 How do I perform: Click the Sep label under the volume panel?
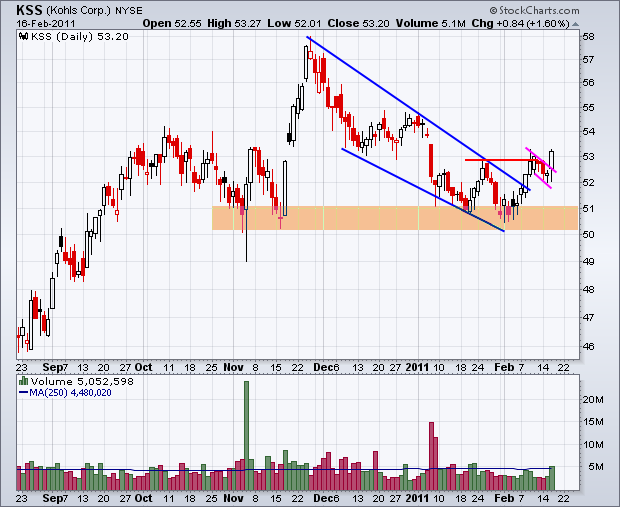click(x=51, y=498)
